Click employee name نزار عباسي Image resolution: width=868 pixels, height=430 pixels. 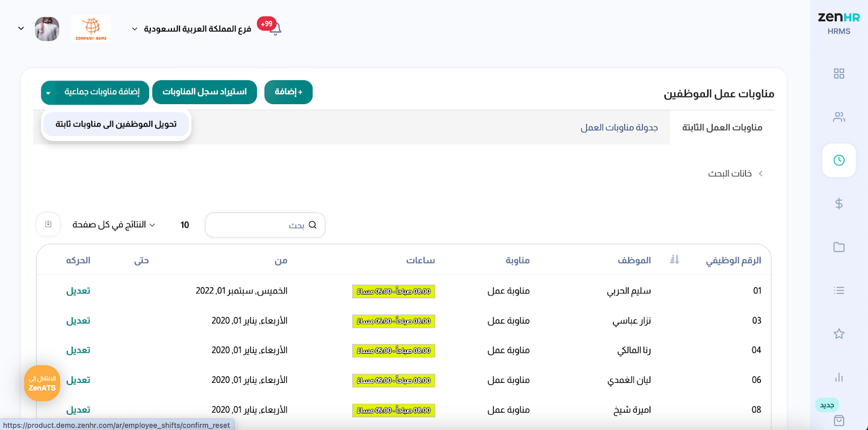(631, 321)
